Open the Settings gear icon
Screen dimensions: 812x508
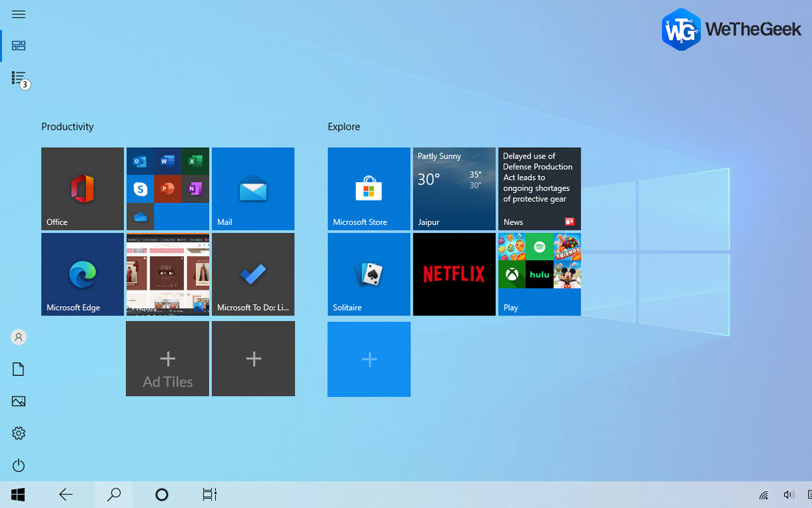click(19, 433)
